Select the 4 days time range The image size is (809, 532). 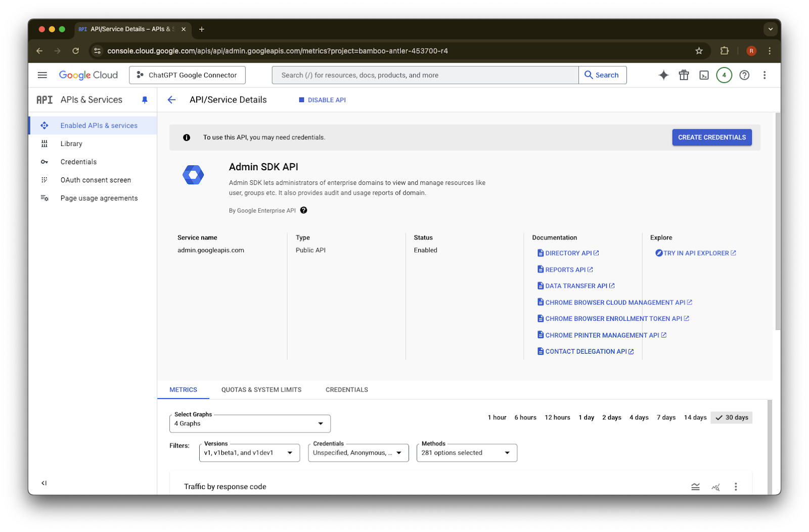coord(639,417)
